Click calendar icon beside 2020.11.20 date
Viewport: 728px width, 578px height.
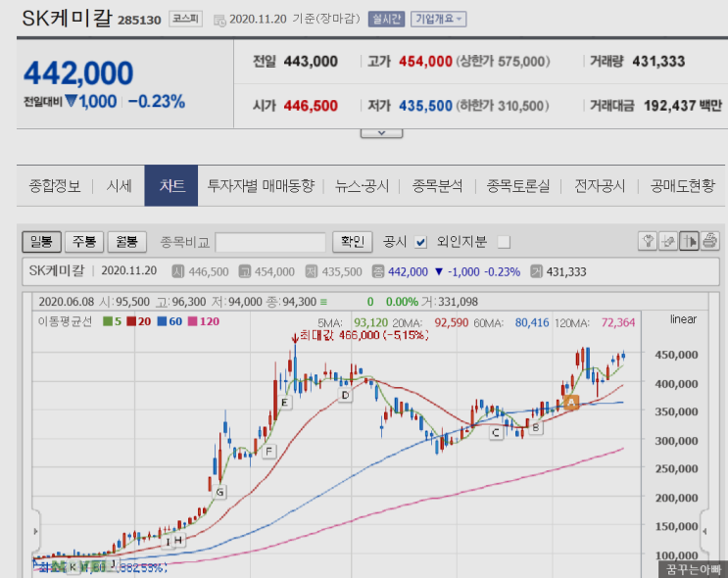tap(219, 20)
